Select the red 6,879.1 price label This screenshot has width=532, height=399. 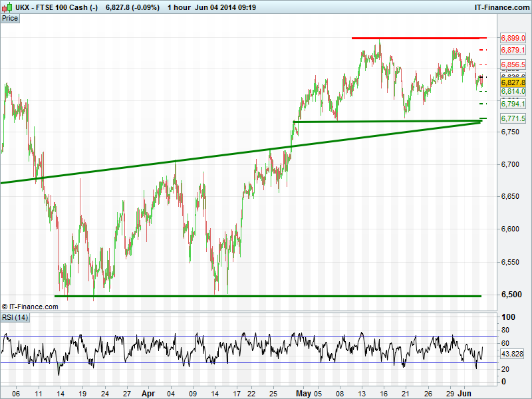(513, 51)
